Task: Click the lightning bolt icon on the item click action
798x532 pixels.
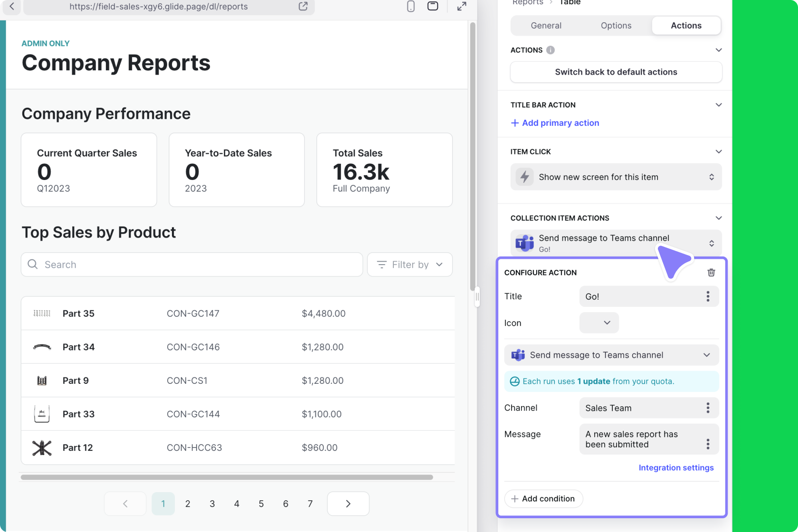Action: pos(524,177)
